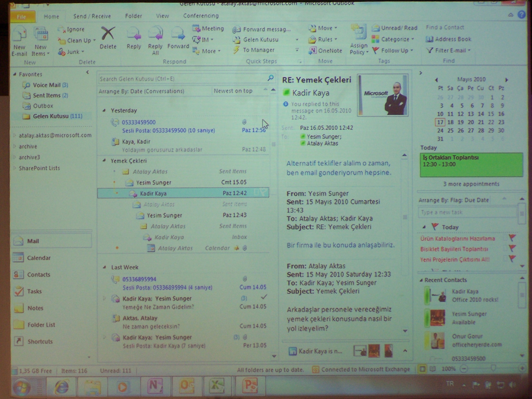Open the Categorize dropdown
532x399 pixels.
[x=413, y=39]
